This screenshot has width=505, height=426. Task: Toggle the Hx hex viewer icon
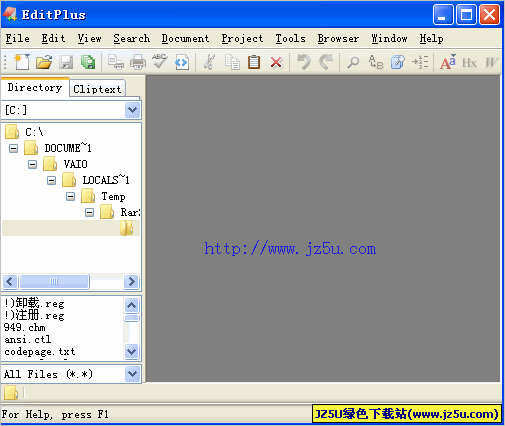pyautogui.click(x=469, y=63)
